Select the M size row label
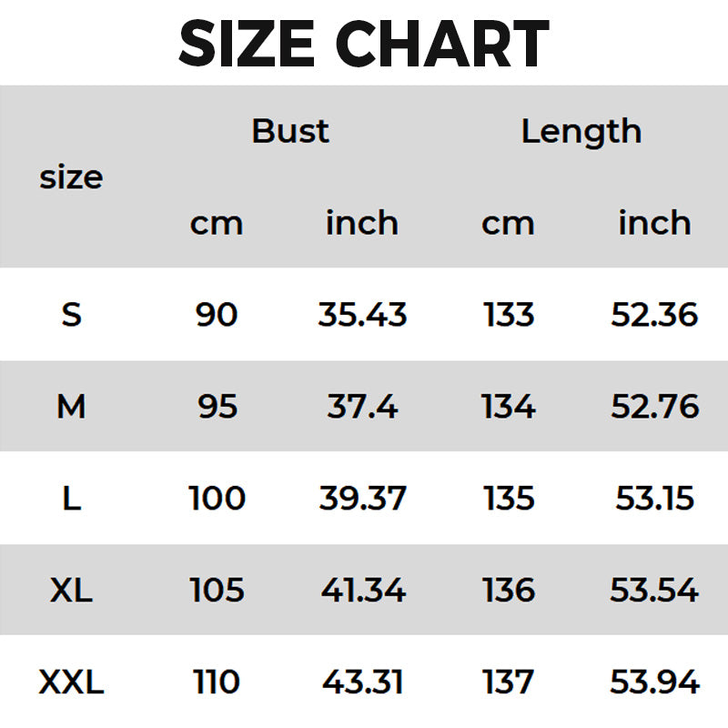Screen dimensions: 728x728 point(71,407)
